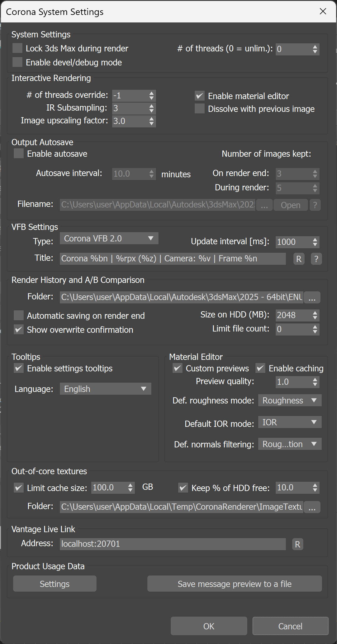
Task: Toggle Enable material editor checkbox
Action: tap(200, 96)
